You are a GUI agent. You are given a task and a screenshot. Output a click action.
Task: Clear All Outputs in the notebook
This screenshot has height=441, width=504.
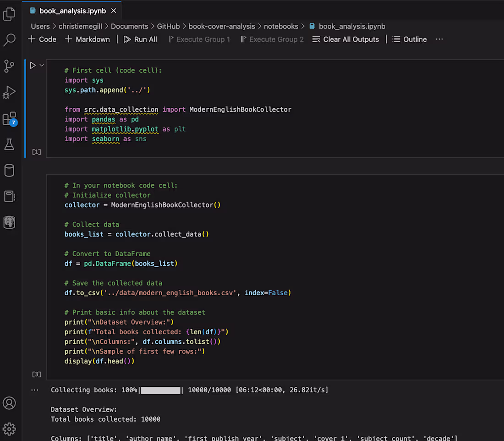pyautogui.click(x=345, y=39)
